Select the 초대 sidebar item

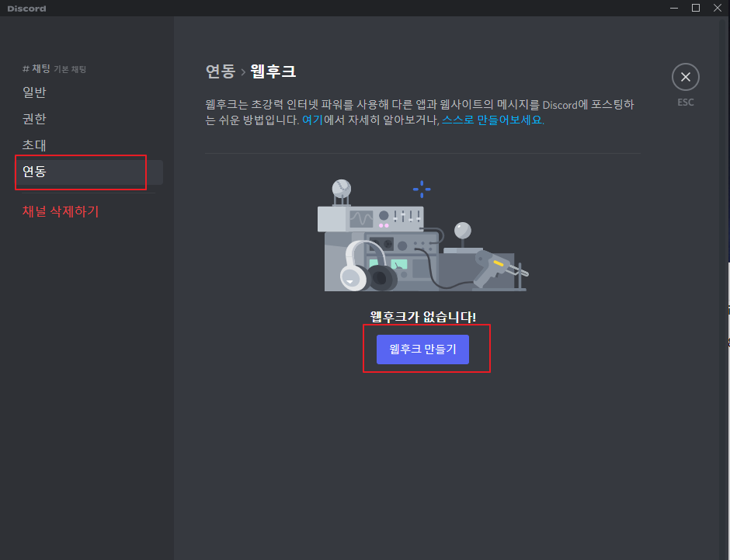click(x=89, y=145)
